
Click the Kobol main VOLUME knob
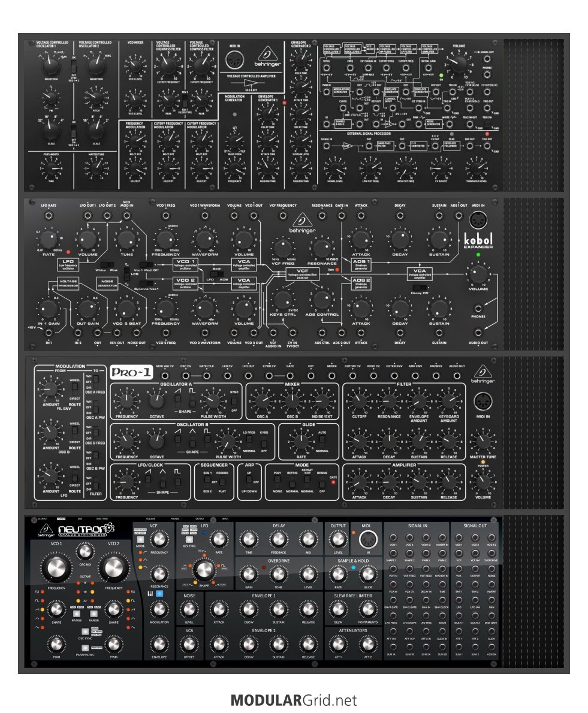(478, 274)
